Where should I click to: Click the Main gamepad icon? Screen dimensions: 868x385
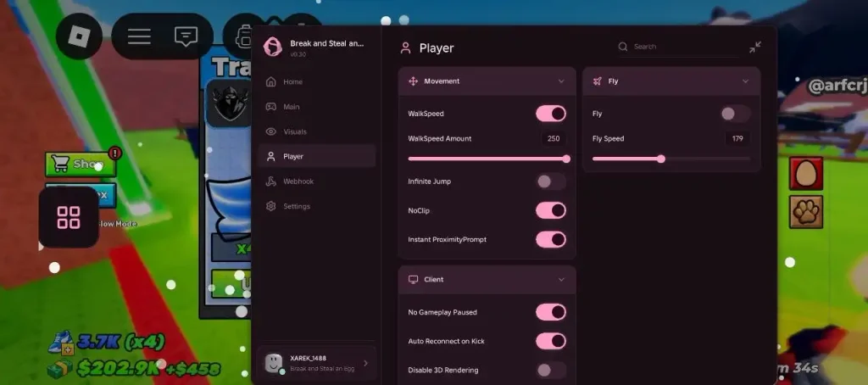(270, 107)
